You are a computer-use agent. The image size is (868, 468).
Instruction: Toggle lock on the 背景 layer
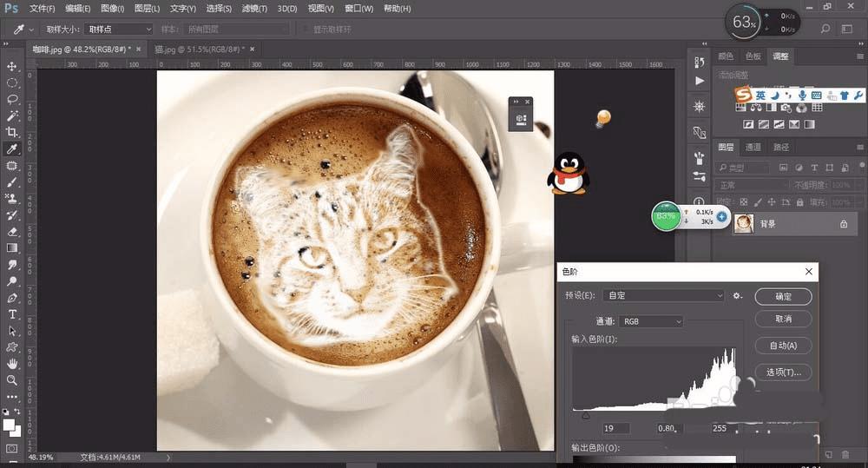843,224
